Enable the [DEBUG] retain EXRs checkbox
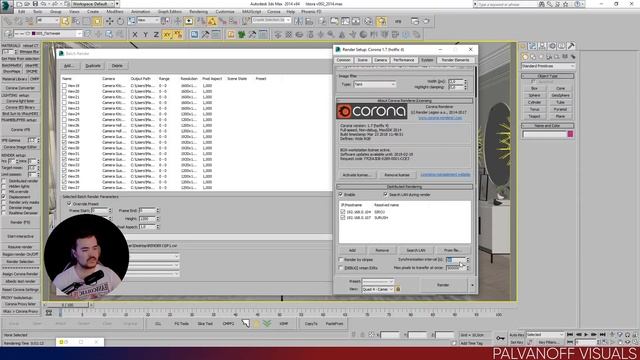The image size is (640, 360). [x=341, y=268]
